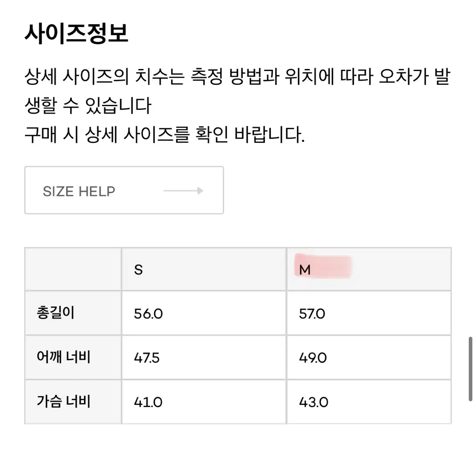The image size is (476, 476).
Task: Select the 57.0 total length cell
Action: point(369,313)
